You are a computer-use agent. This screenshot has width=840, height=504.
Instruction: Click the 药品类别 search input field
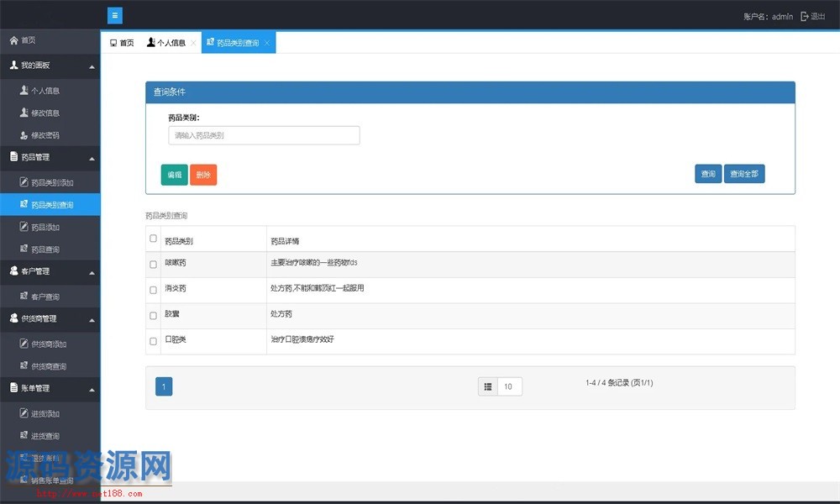coord(264,135)
